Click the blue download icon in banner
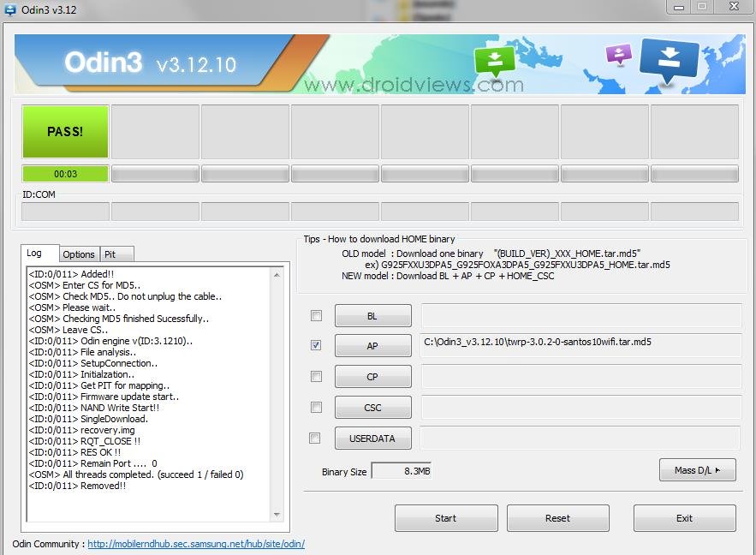This screenshot has height=555, width=756. [670, 62]
